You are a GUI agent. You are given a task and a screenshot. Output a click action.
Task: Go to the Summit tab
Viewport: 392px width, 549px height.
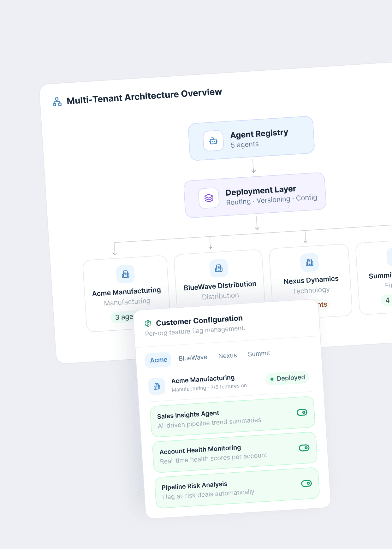[x=259, y=354]
